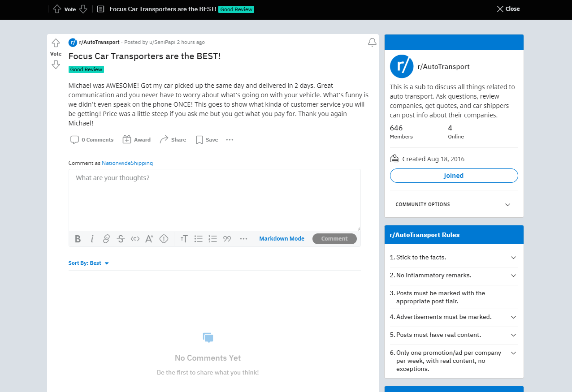Submit with the Comment button
Image resolution: width=572 pixels, height=392 pixels.
334,239
